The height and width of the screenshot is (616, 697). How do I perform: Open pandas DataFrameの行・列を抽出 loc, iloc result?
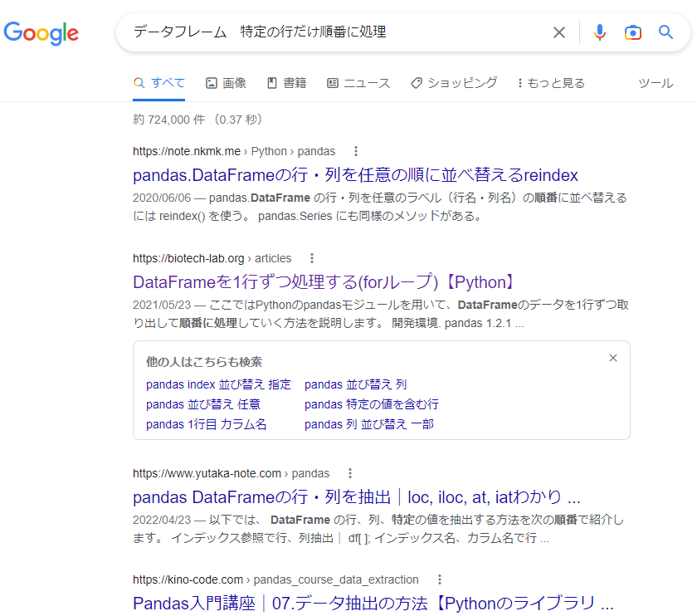(x=357, y=497)
